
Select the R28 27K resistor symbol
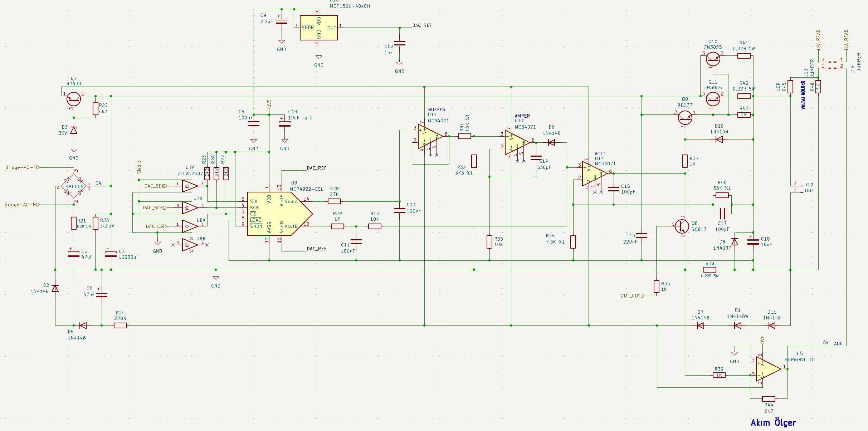334,201
